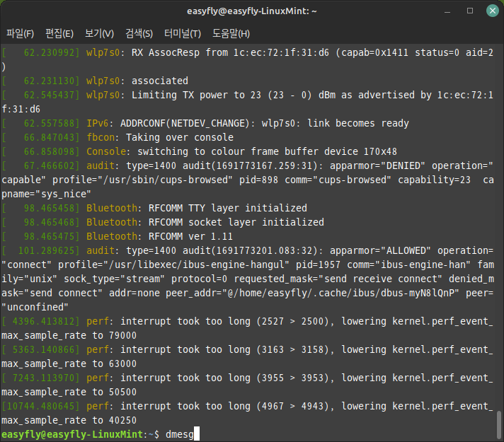Image resolution: width=504 pixels, height=442 pixels.
Task: Open the 파일(F) menu
Action: [x=20, y=33]
